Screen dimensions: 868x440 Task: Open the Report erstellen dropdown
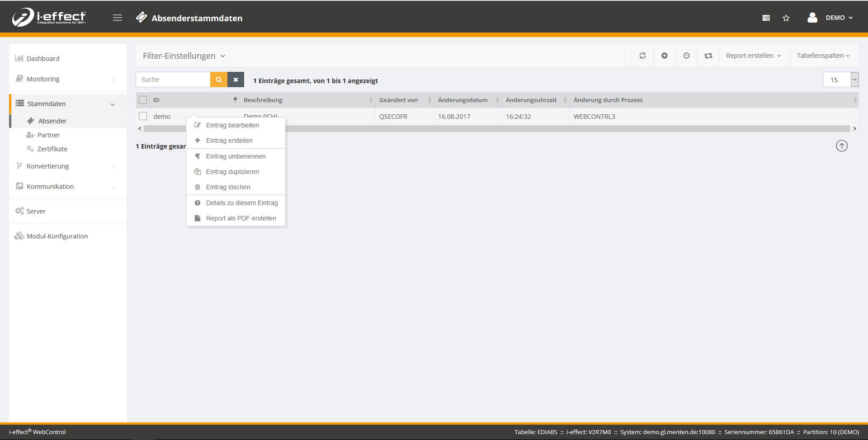[753, 56]
